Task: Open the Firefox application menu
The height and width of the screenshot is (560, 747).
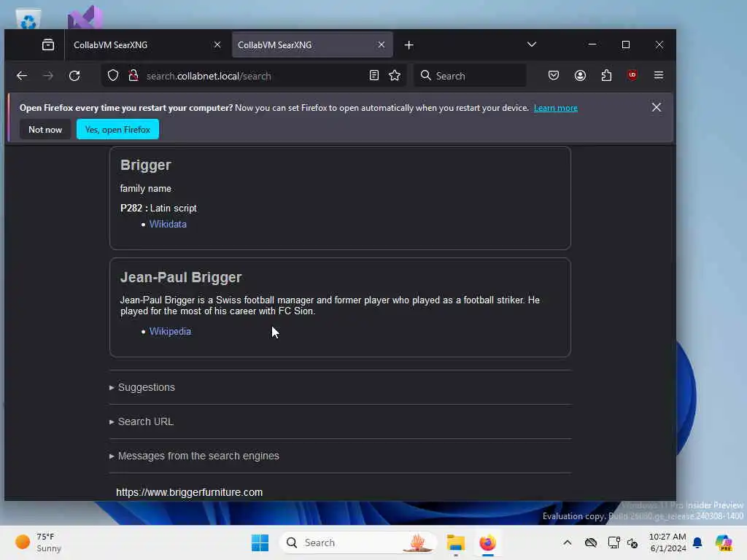Action: (659, 75)
